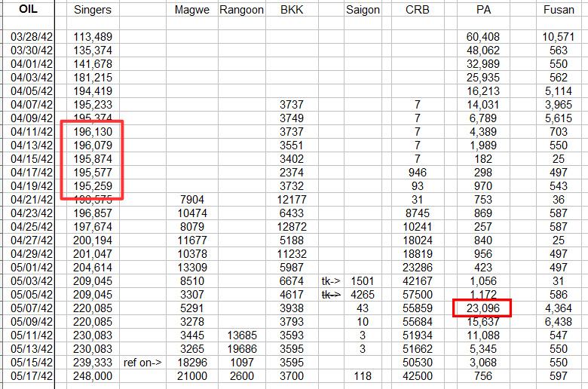Select the date cell 04/21/42
Image resolution: width=588 pixels, height=389 pixels.
tap(32, 200)
